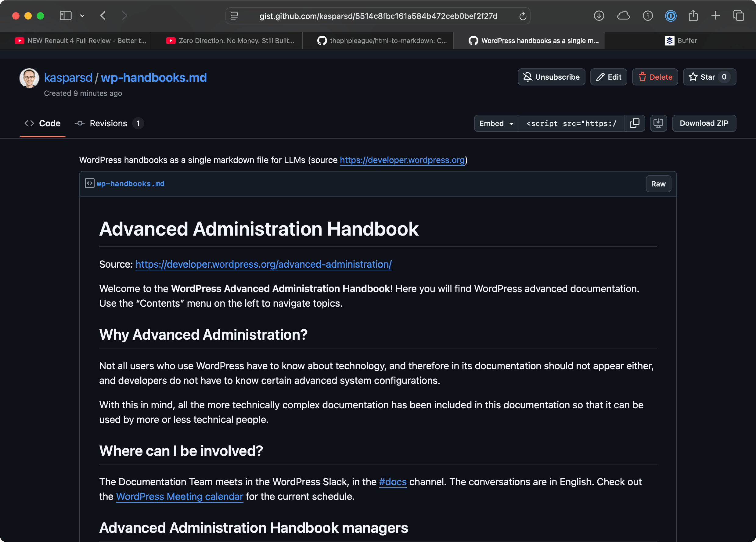Viewport: 756px width, 542px height.
Task: Show the Downloads icon in toolbar
Action: (x=599, y=16)
